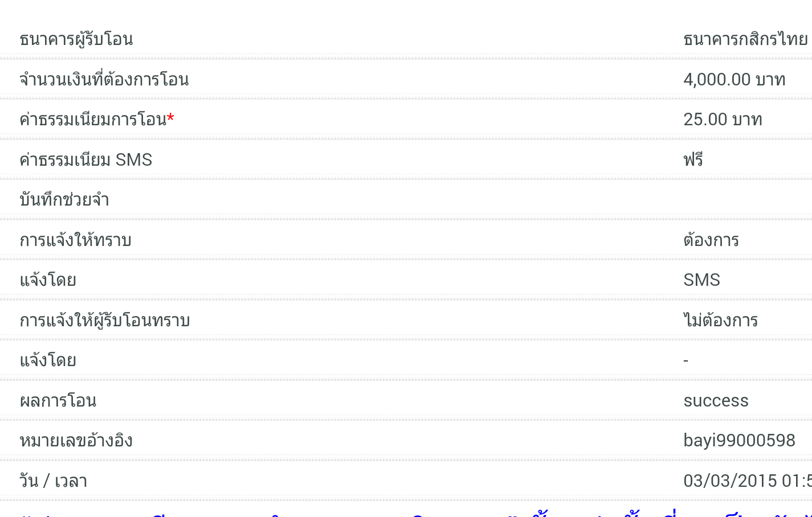This screenshot has height=517, width=812.
Task: Select the ฟรี SMS fee value
Action: point(693,159)
